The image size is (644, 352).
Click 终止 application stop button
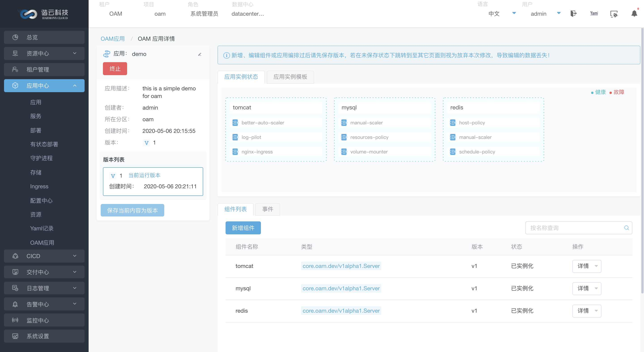click(x=115, y=68)
